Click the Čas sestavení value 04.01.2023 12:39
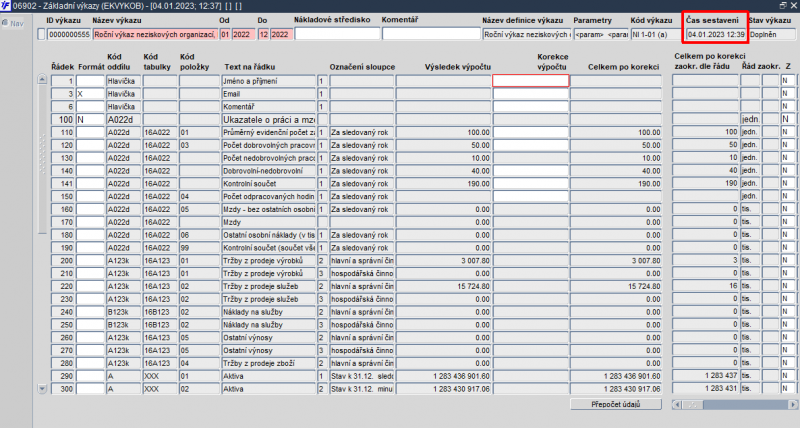 (715, 35)
